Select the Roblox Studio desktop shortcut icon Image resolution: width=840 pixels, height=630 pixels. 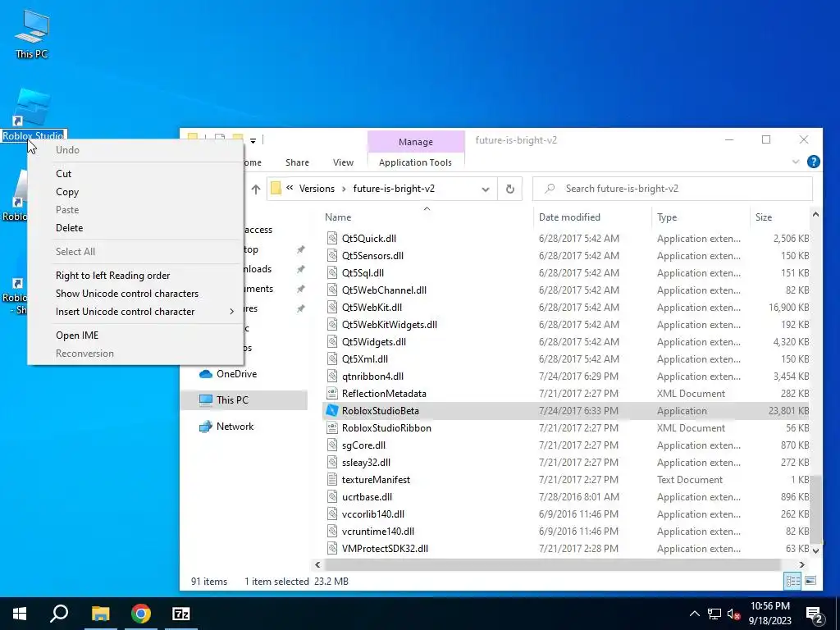point(32,107)
